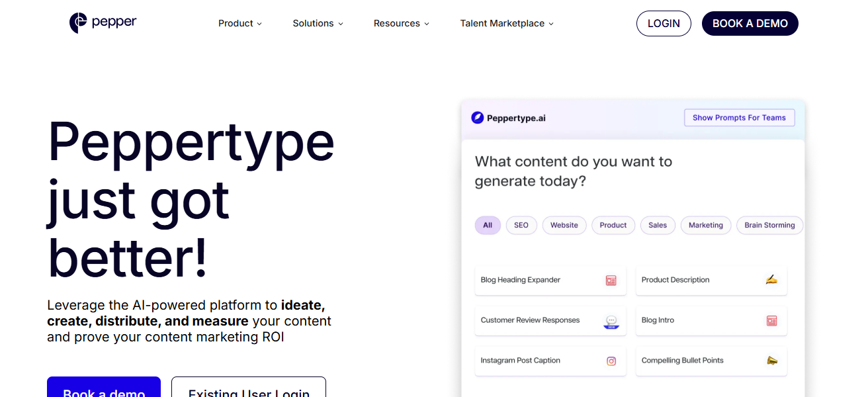The image size is (868, 397).
Task: Click the Peppertype.ai leaf logo icon
Action: point(478,118)
